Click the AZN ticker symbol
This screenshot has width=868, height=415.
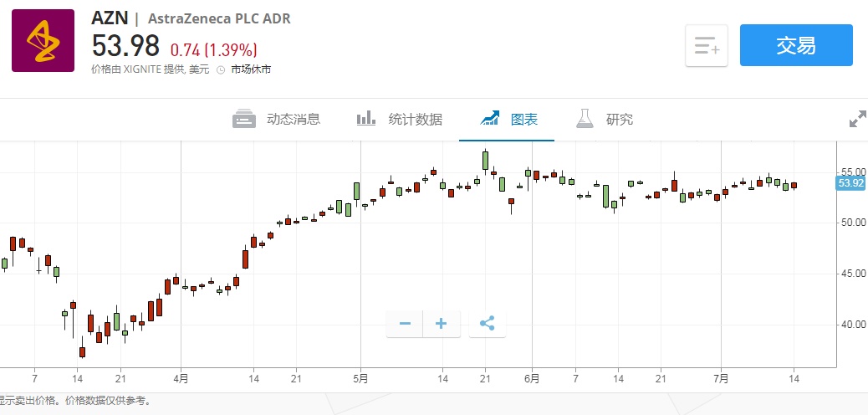(109, 18)
